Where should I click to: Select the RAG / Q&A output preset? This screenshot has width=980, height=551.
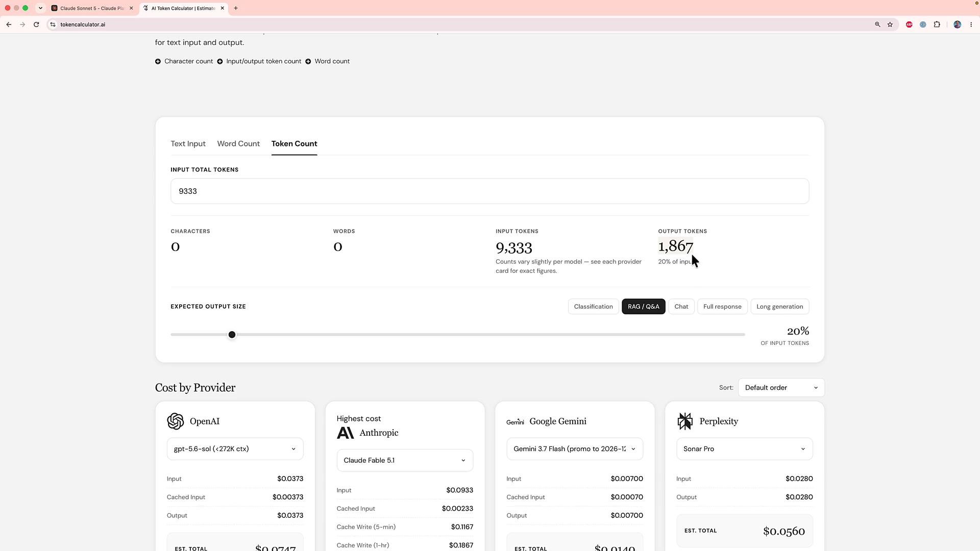click(643, 307)
